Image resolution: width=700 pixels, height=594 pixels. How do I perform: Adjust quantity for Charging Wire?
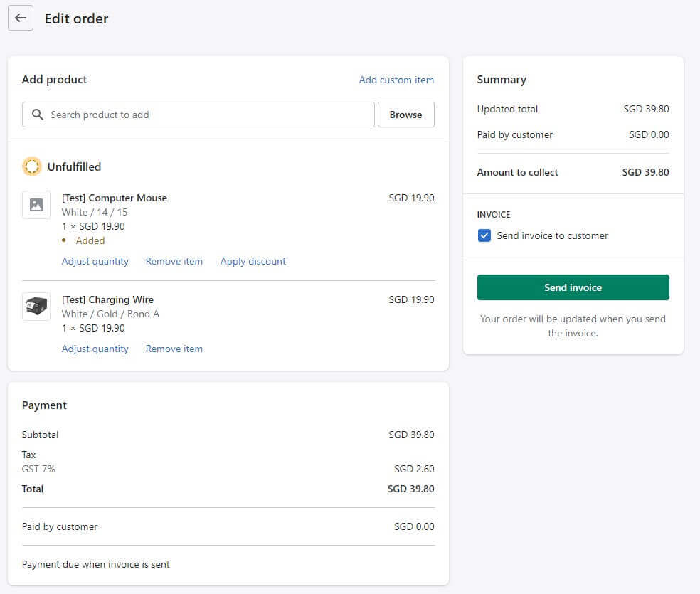[x=95, y=349]
